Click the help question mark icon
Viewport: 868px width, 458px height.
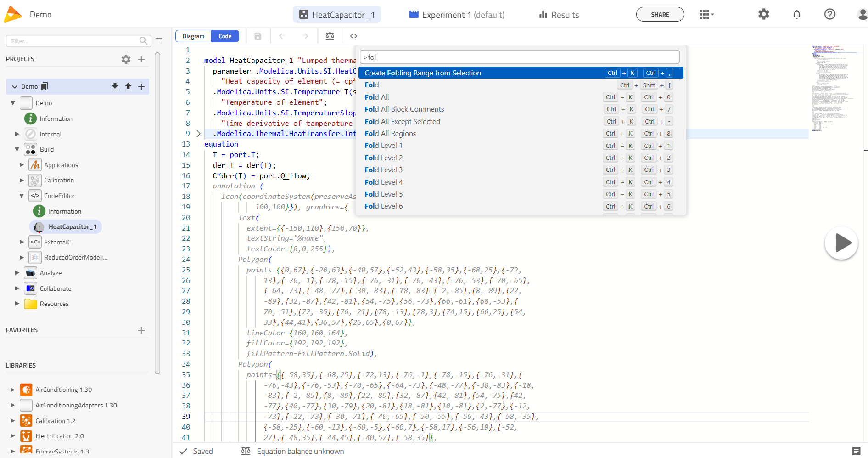point(829,15)
